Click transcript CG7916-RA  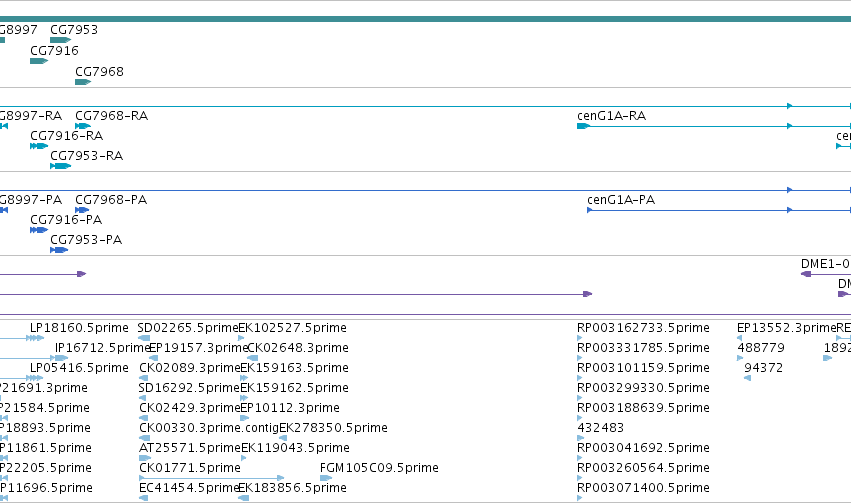tap(66, 136)
